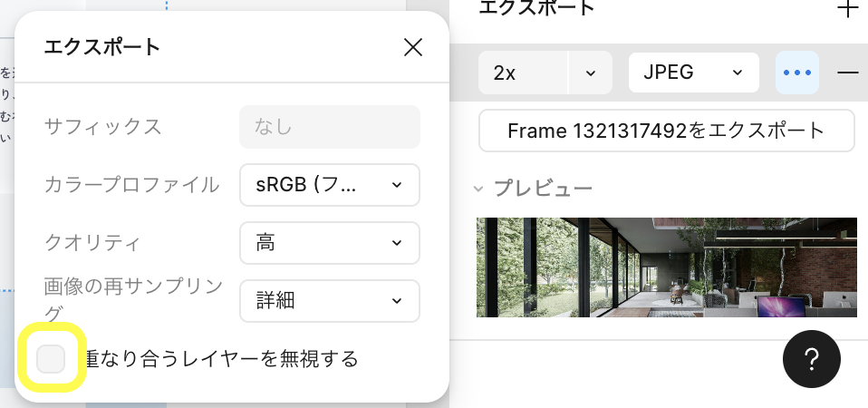Click the 2x export scale field
868x408 pixels.
pyautogui.click(x=523, y=73)
